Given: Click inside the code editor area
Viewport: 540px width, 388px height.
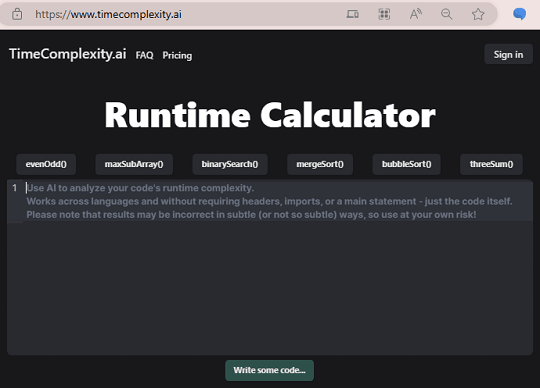Looking at the screenshot, I should 270,267.
